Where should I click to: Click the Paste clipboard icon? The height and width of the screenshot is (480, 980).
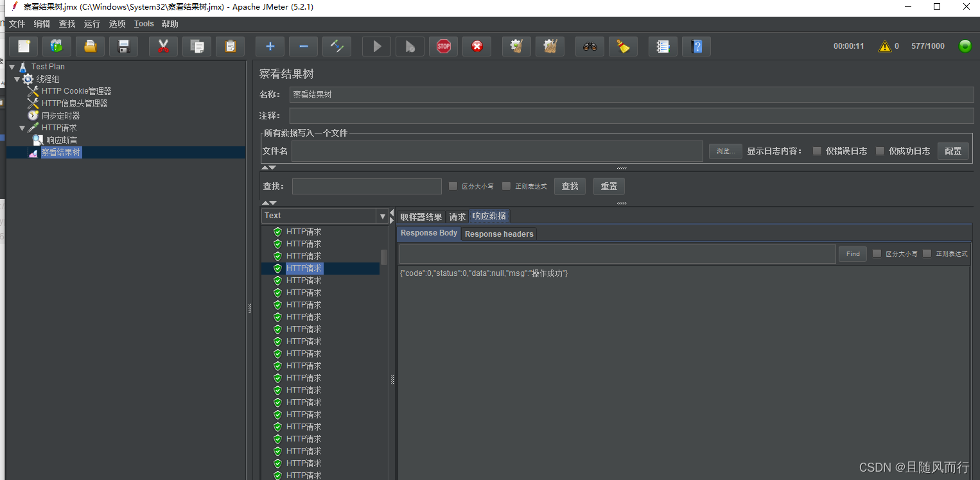(x=231, y=46)
